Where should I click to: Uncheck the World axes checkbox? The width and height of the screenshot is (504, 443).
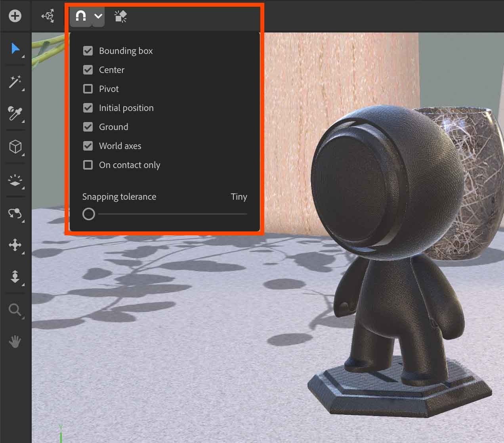tap(88, 146)
